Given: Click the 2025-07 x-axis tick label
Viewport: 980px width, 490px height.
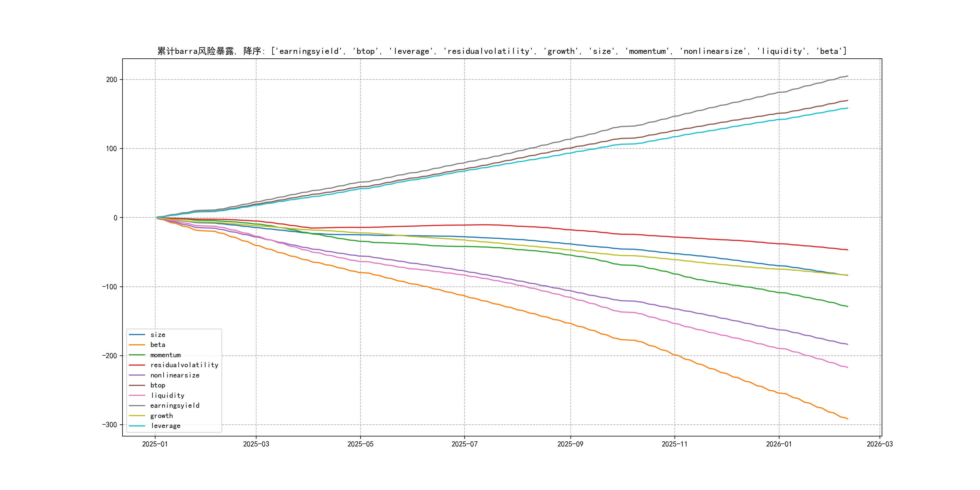Looking at the screenshot, I should pyautogui.click(x=464, y=444).
